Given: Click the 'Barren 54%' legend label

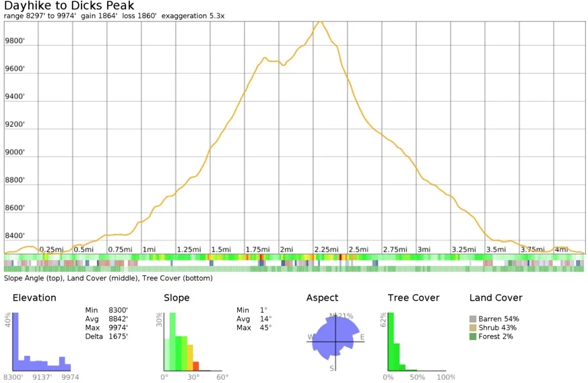Looking at the screenshot, I should tap(498, 319).
